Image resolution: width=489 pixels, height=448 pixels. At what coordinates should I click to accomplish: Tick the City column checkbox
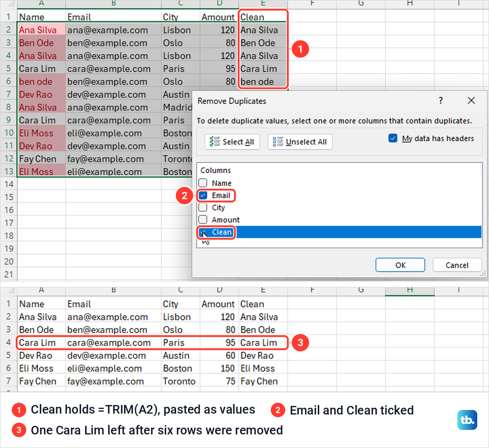click(x=203, y=207)
